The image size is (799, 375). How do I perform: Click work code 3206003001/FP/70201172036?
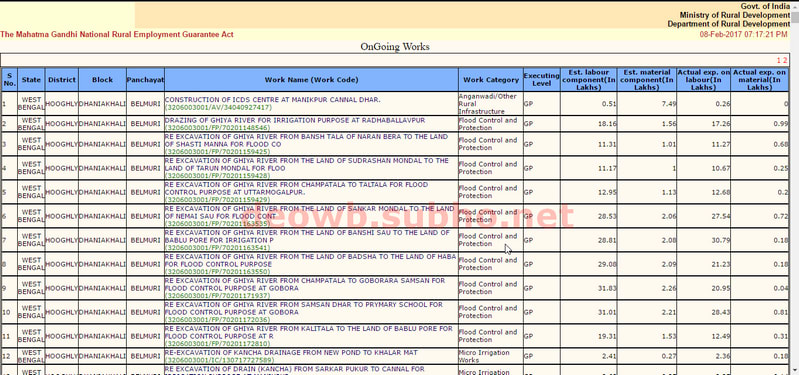click(218, 319)
